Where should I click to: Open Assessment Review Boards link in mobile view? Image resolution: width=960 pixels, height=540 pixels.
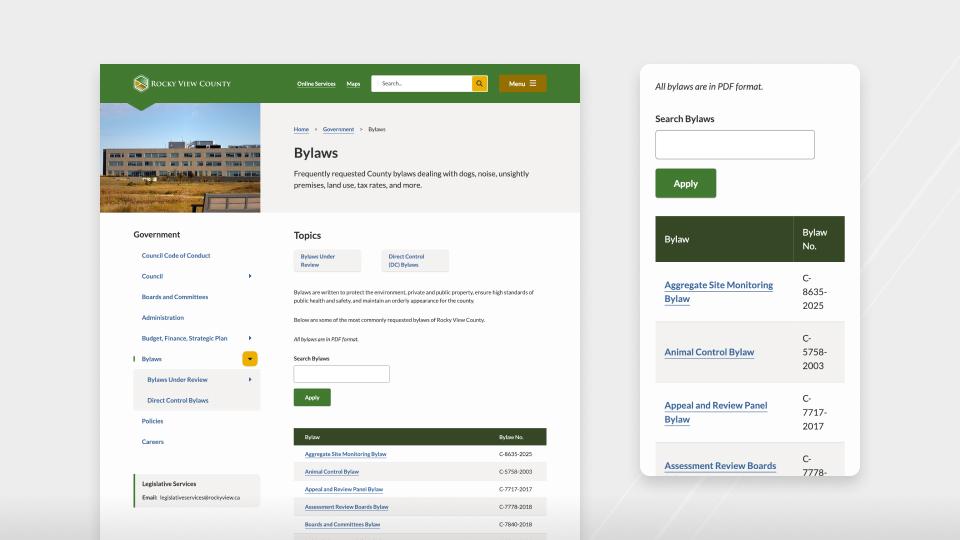(720, 466)
